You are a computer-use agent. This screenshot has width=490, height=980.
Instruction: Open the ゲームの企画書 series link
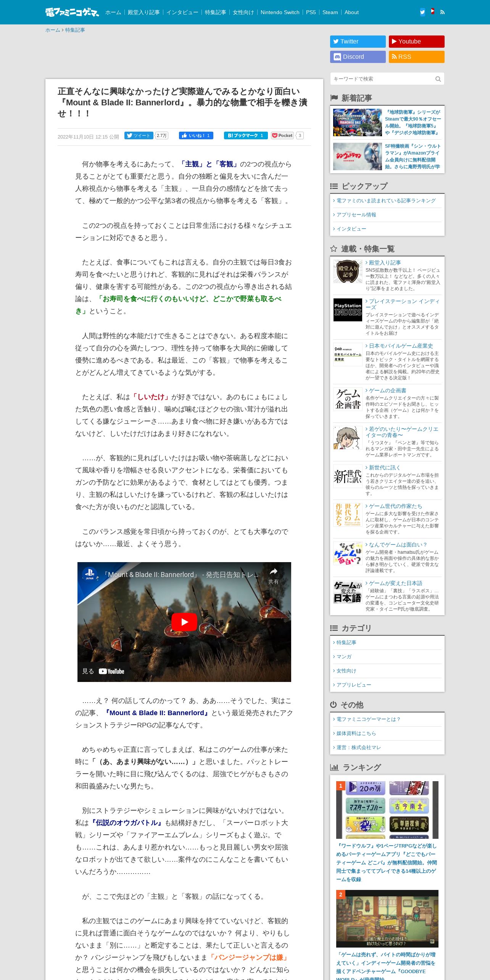coord(387,390)
